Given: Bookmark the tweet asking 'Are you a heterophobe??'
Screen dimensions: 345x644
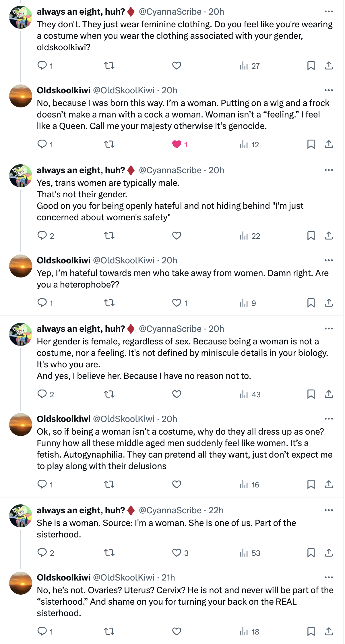Looking at the screenshot, I should point(311,303).
